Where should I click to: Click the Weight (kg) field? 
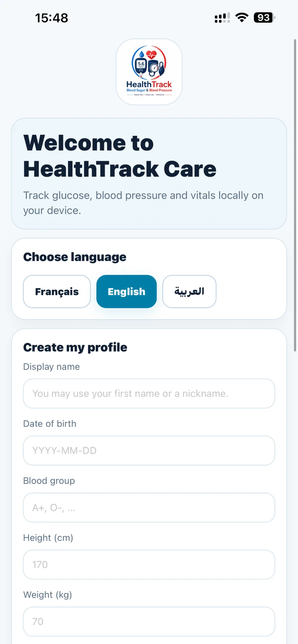[149, 622]
